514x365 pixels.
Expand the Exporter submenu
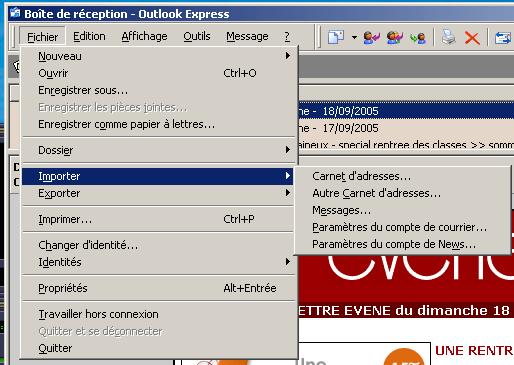coord(159,193)
